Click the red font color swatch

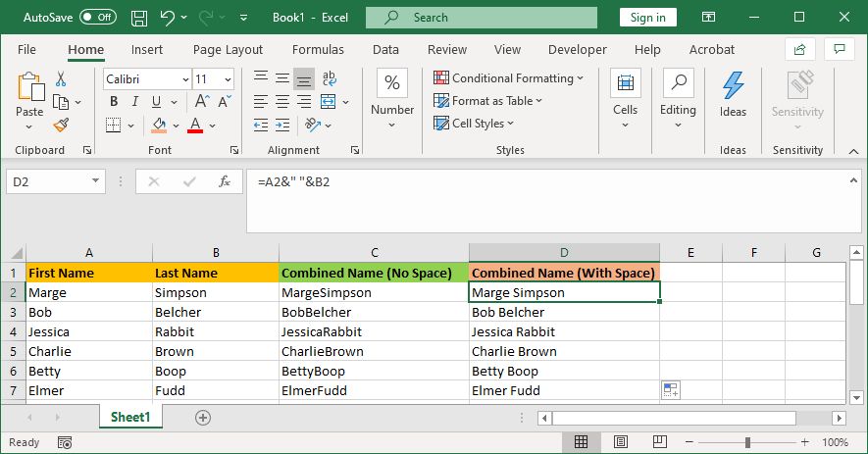click(x=194, y=125)
